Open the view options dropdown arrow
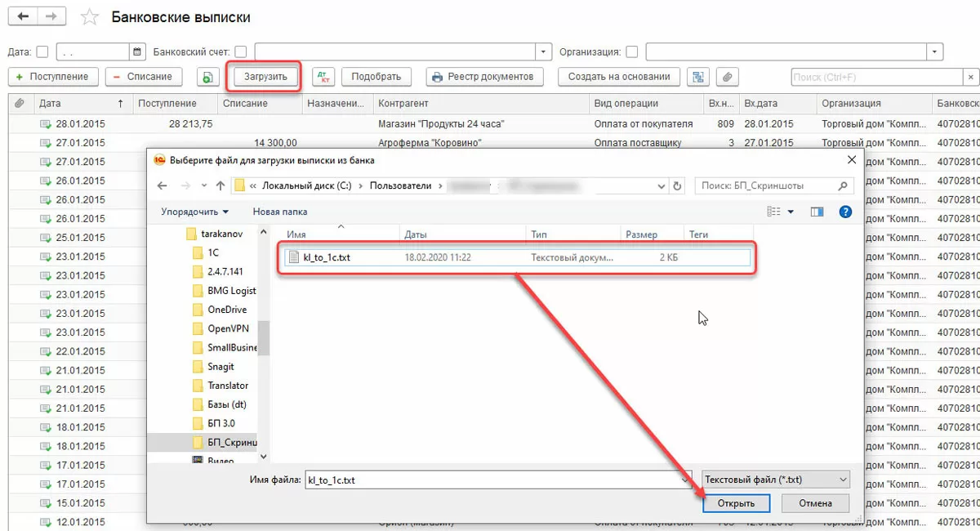The height and width of the screenshot is (531, 980). pyautogui.click(x=791, y=212)
